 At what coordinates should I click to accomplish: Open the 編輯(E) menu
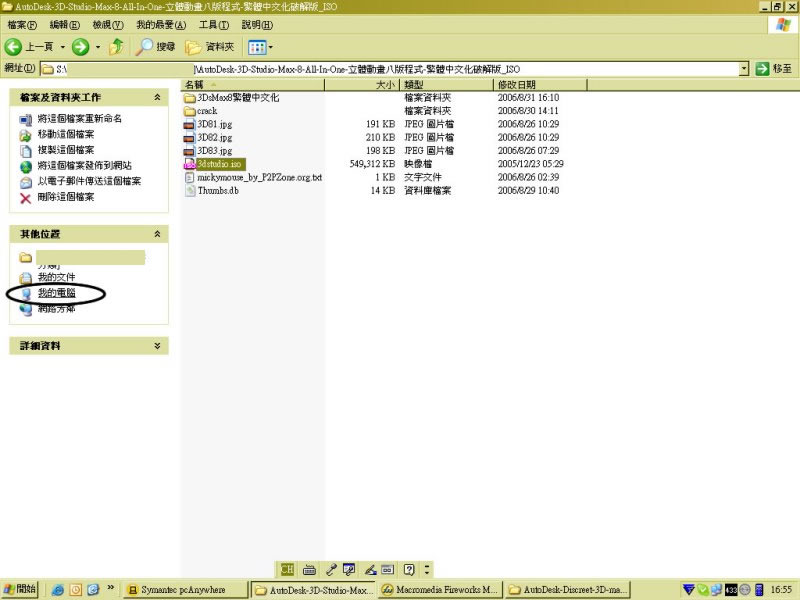click(65, 24)
